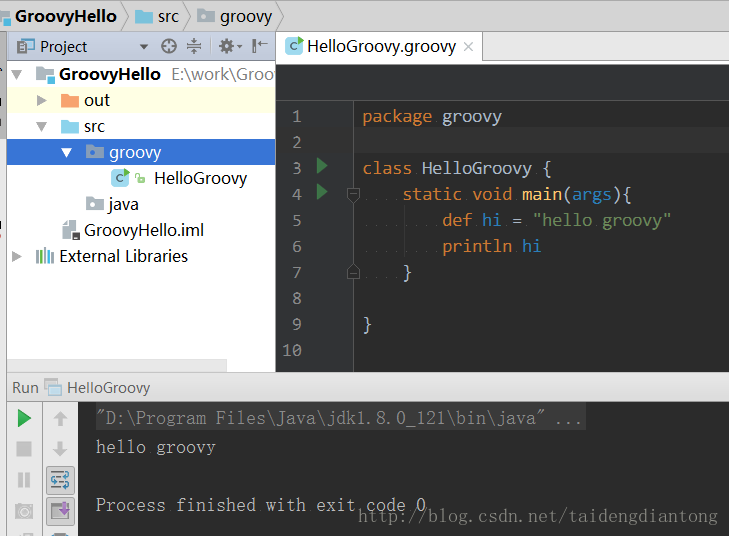This screenshot has height=536, width=729.
Task: Select External Libraries in tree
Action: [x=124, y=257]
